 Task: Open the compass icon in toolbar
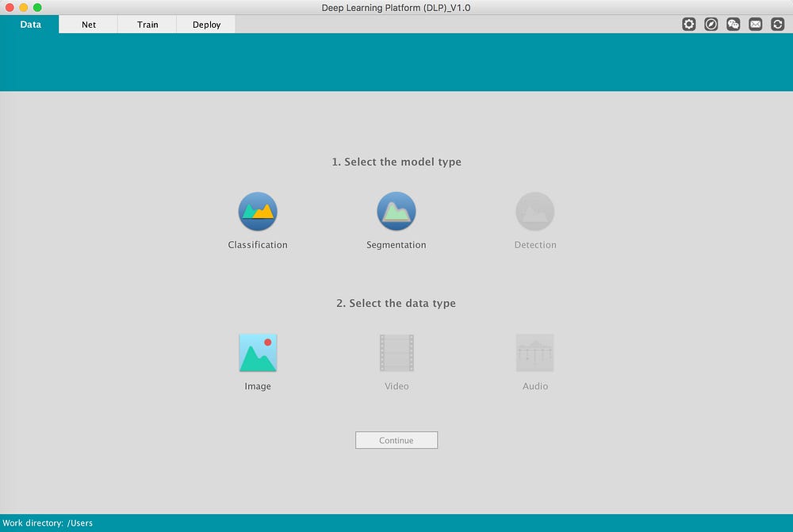(711, 25)
